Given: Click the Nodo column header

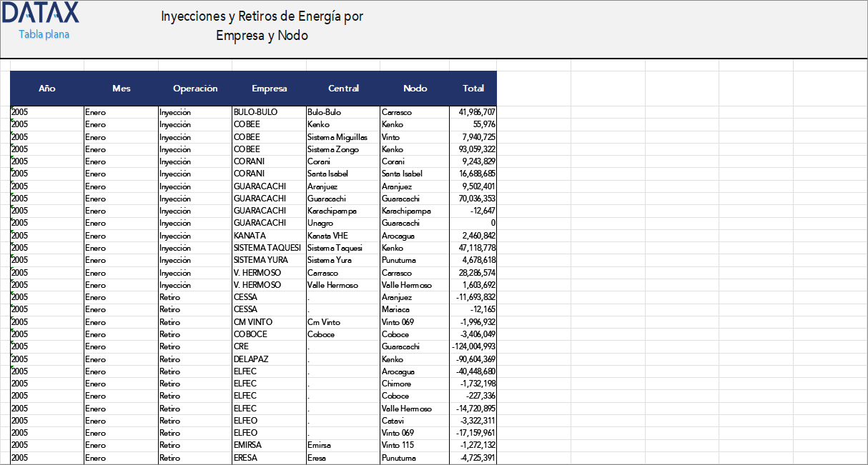Looking at the screenshot, I should [414, 89].
